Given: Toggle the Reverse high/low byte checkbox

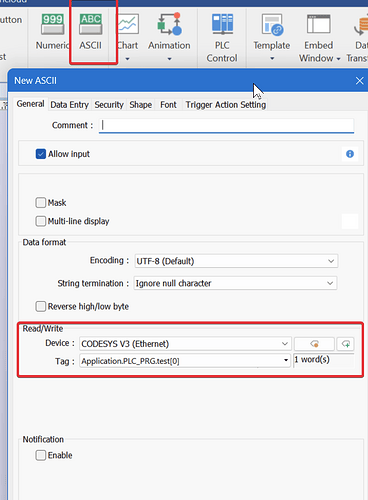Looking at the screenshot, I should 41,306.
